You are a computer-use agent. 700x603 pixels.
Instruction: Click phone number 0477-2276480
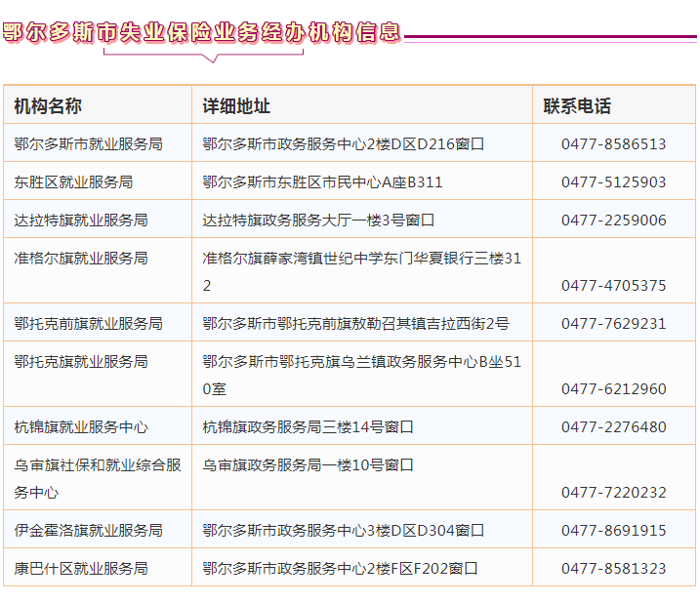coord(614,426)
